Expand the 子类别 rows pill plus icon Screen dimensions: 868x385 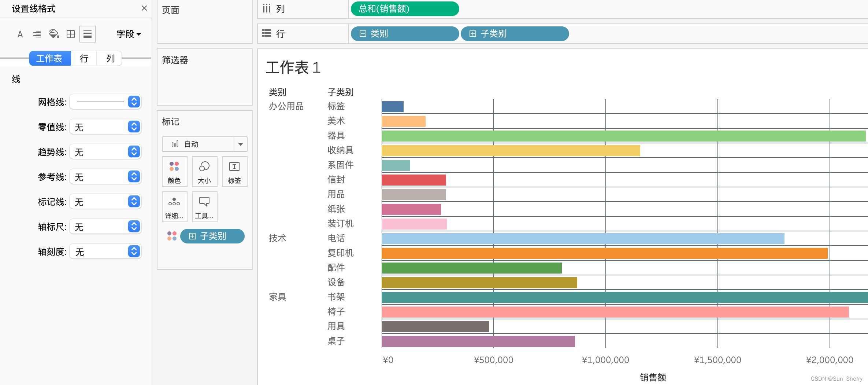click(x=473, y=34)
